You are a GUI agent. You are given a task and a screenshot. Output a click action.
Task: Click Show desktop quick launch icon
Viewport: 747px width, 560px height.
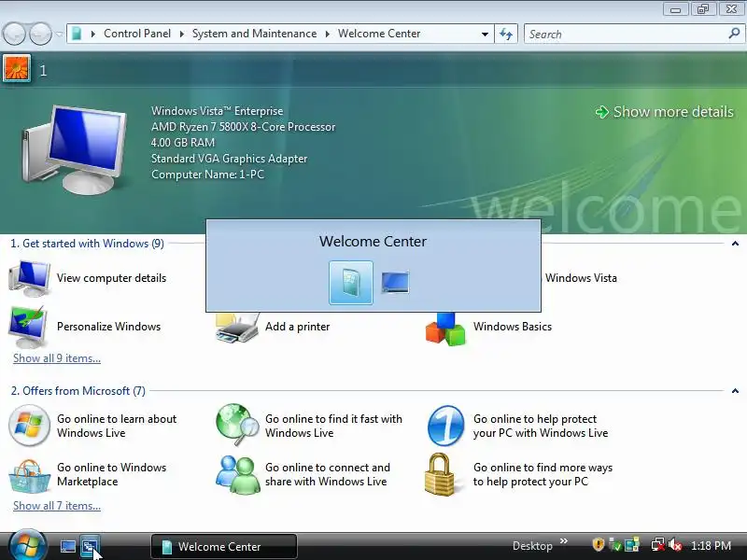[67, 546]
